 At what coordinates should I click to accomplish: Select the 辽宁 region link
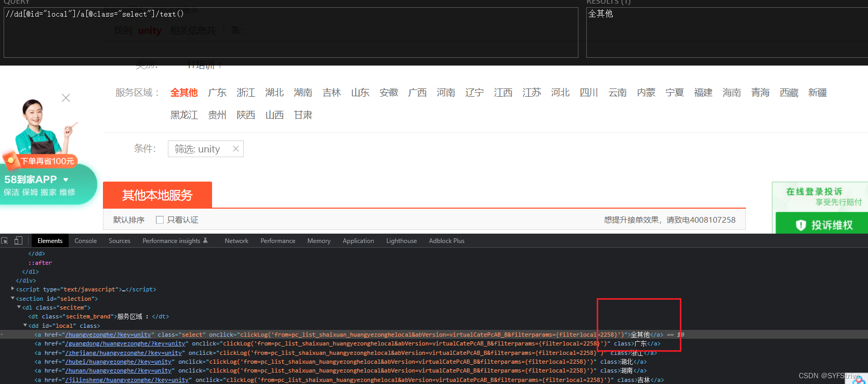click(x=475, y=93)
